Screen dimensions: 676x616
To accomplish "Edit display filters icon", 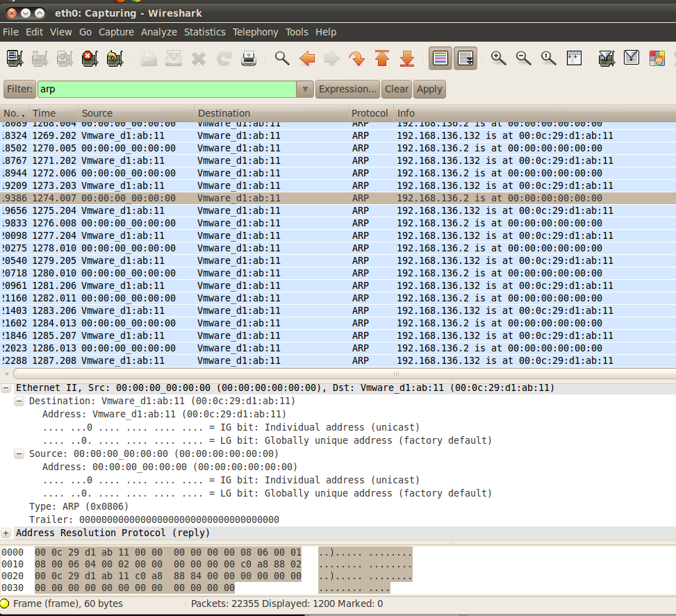I will pyautogui.click(x=632, y=58).
